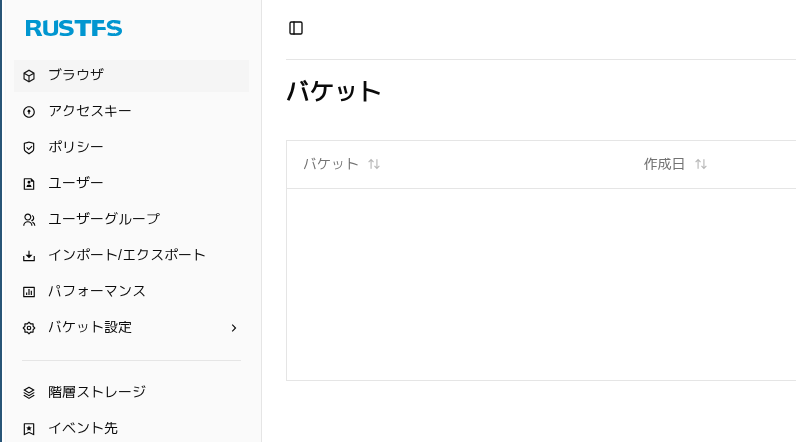Open the ブラウザ menu item

click(x=76, y=75)
